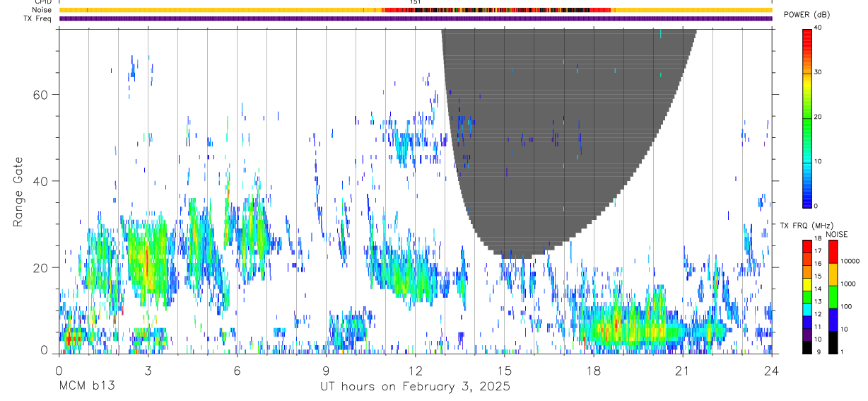Image resolution: width=868 pixels, height=401 pixels.
Task: Click the "NOISE" legend title
Action: click(837, 235)
